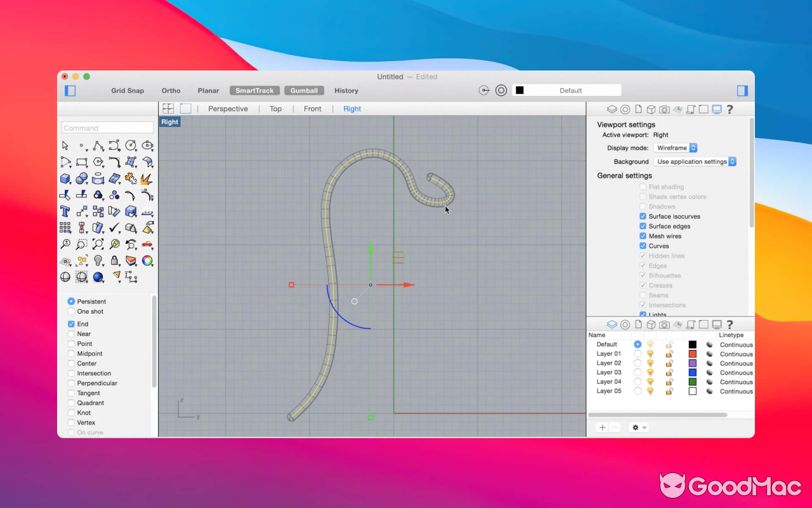Select the One shot radio button

tap(71, 312)
